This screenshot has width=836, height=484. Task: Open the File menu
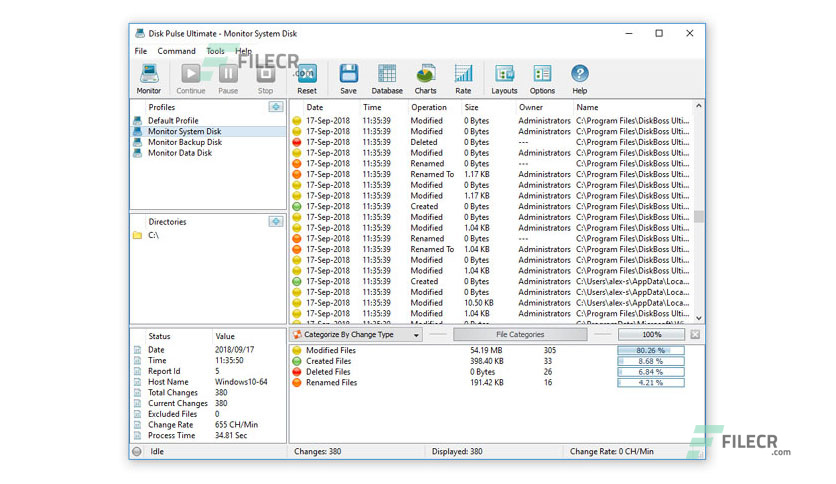pos(141,51)
